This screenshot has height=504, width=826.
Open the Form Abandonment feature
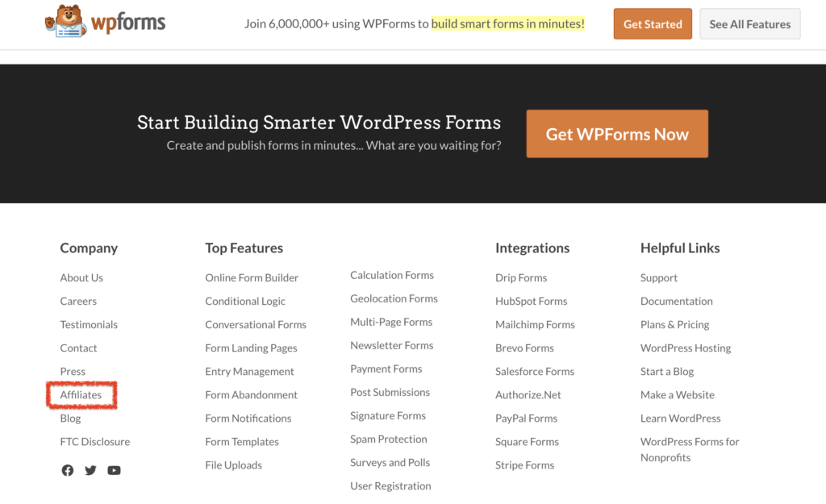pyautogui.click(x=251, y=394)
